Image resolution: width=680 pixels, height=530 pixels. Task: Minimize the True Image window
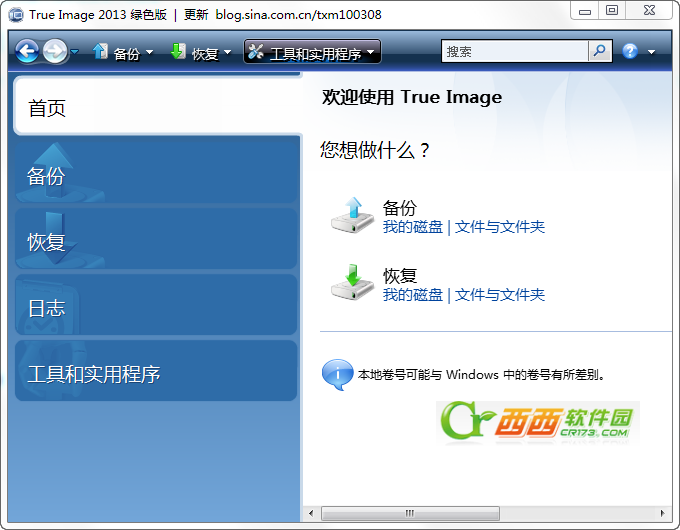pos(585,11)
